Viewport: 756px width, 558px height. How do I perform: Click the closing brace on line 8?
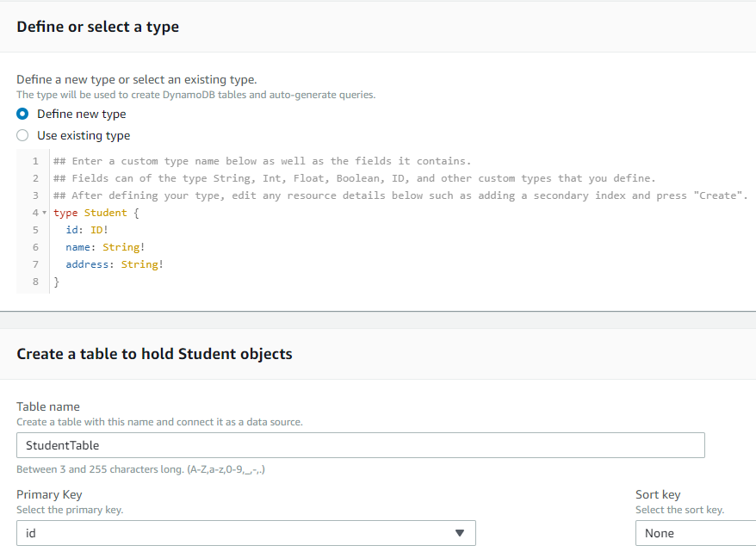pos(57,282)
